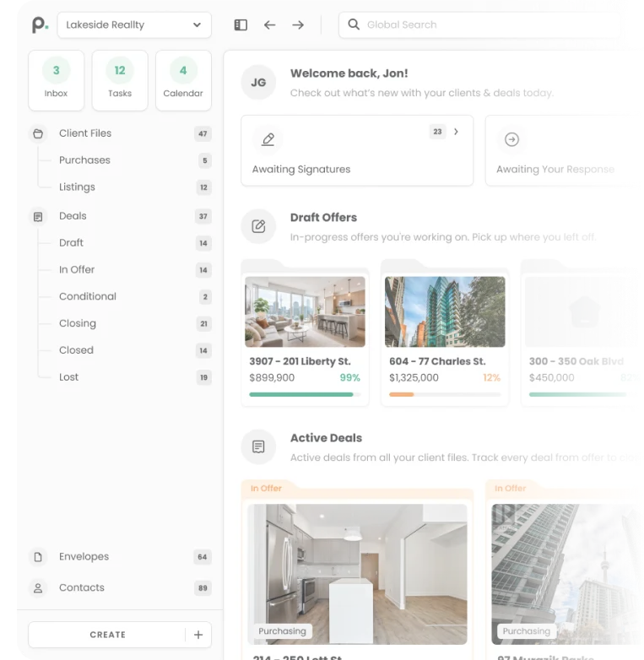Click the Awaiting Signatures pen icon
This screenshot has height=660, width=644.
268,140
